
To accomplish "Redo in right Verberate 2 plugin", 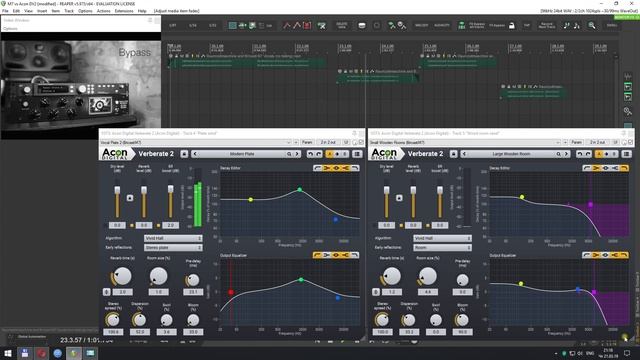I will [588, 154].
